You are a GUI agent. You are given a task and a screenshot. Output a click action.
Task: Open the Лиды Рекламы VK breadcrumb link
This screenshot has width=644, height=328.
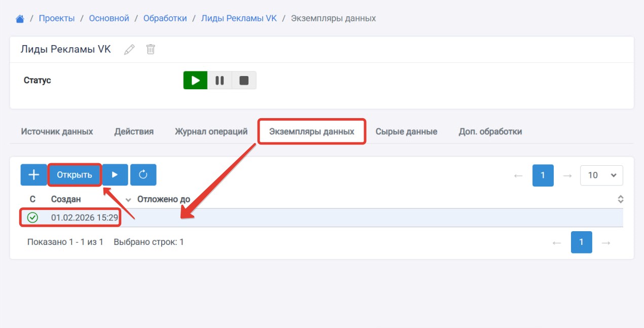coord(239,18)
